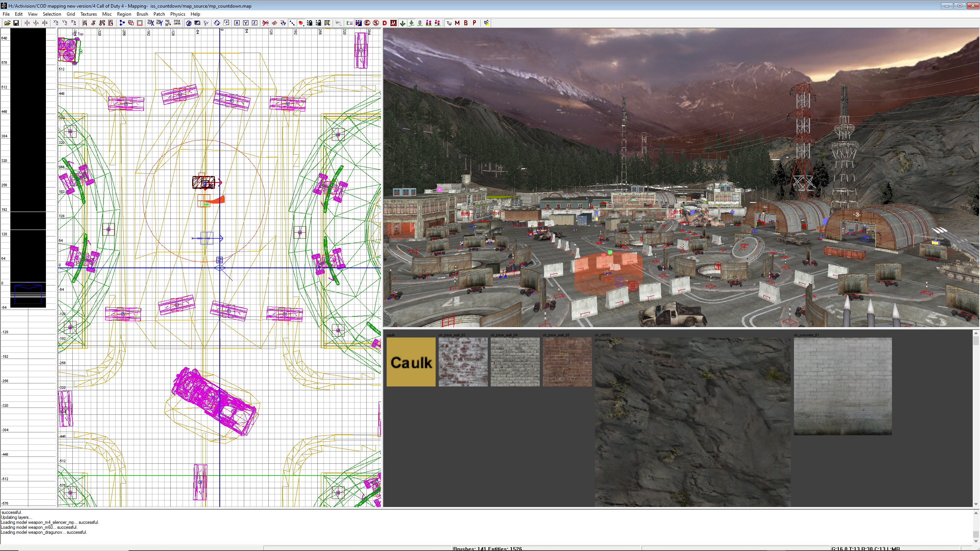Screen dimensions: 980x551
Task: Rotate selection around the Z axis
Action: coord(73,23)
